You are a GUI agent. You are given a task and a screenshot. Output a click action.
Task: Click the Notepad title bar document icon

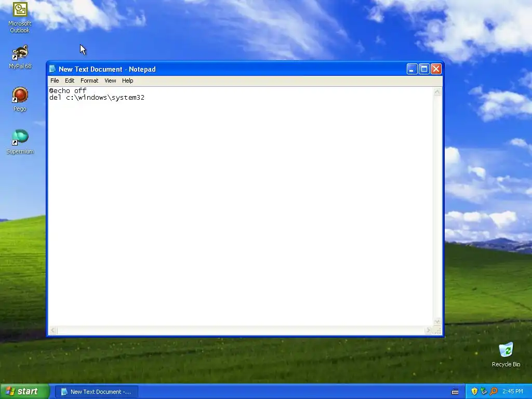coord(52,69)
